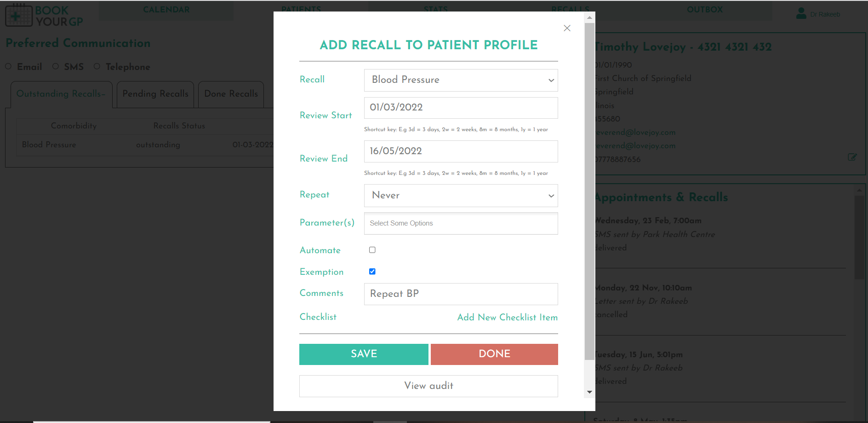
Task: Click Add New Checklist Item link
Action: 507,318
